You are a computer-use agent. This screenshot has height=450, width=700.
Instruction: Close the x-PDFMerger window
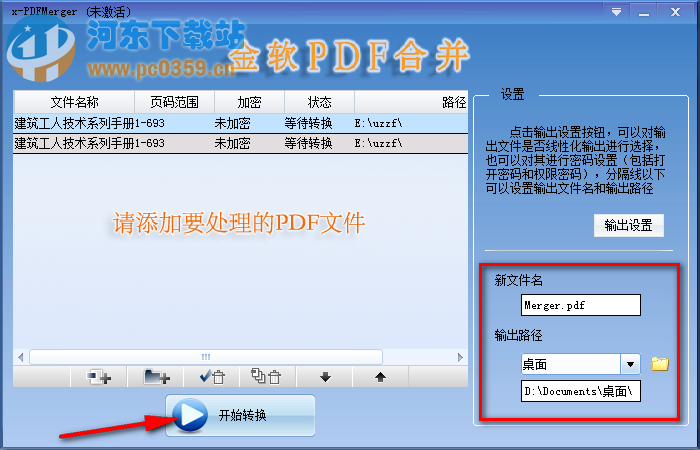(x=675, y=12)
